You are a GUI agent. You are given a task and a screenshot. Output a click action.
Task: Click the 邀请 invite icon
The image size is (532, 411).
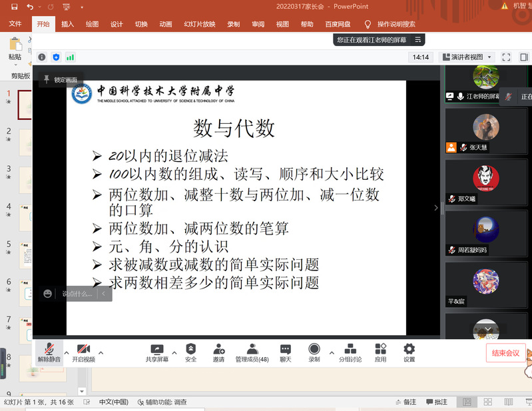tap(218, 352)
